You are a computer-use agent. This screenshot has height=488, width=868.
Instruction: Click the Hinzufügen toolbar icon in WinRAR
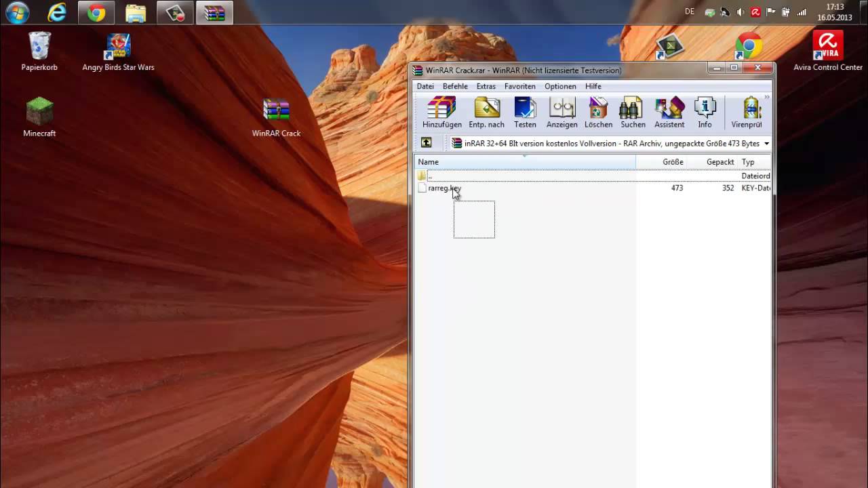[442, 113]
